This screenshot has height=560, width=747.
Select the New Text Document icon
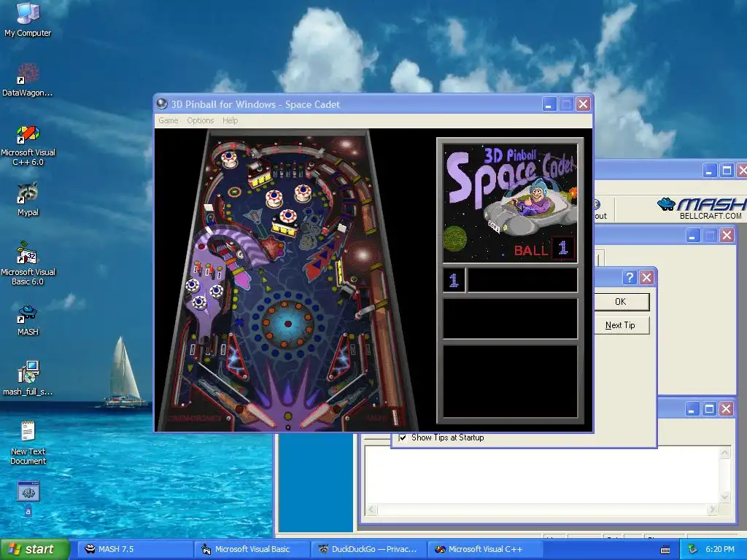28,443
